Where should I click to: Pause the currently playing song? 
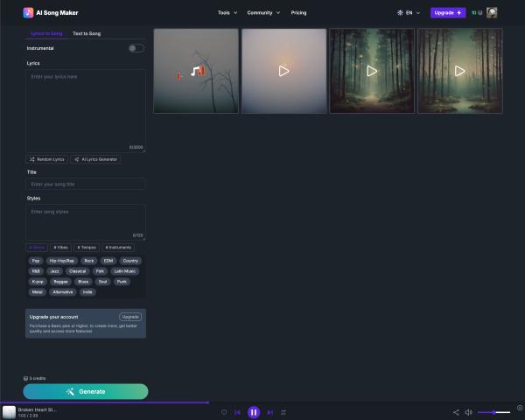(254, 412)
